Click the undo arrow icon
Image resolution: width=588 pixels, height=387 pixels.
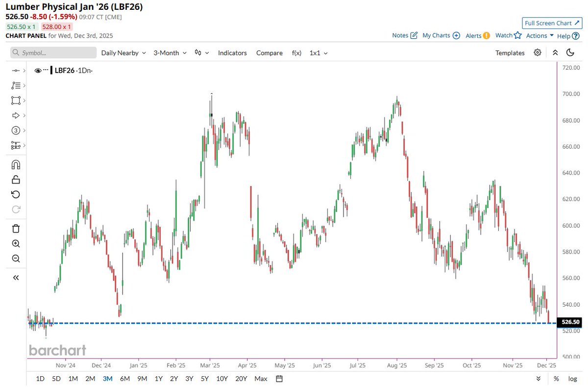coord(16,195)
